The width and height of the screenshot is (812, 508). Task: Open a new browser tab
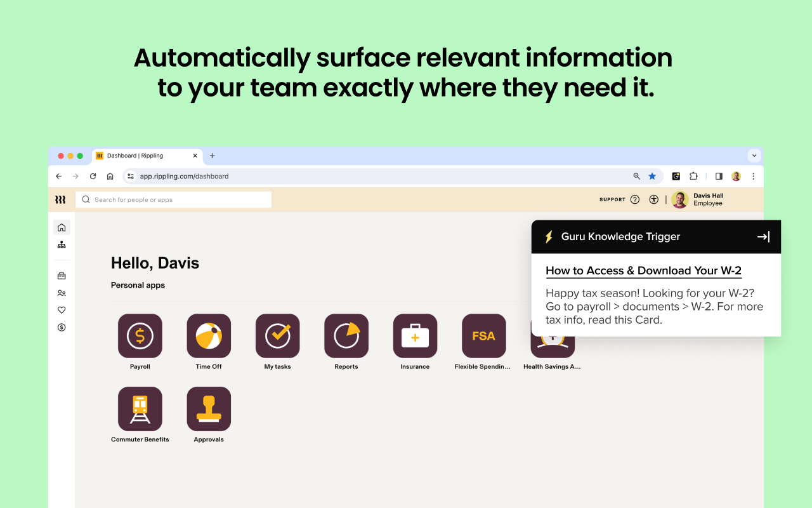pos(212,156)
